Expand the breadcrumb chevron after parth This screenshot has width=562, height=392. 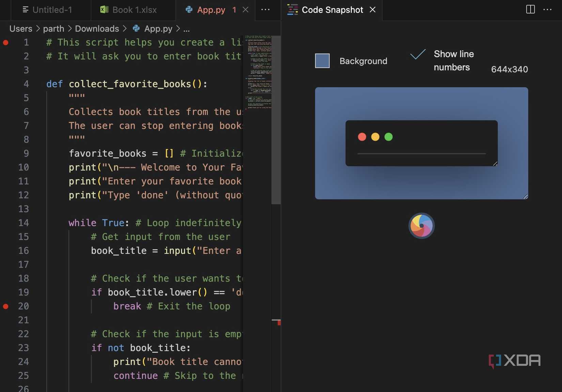click(x=70, y=29)
